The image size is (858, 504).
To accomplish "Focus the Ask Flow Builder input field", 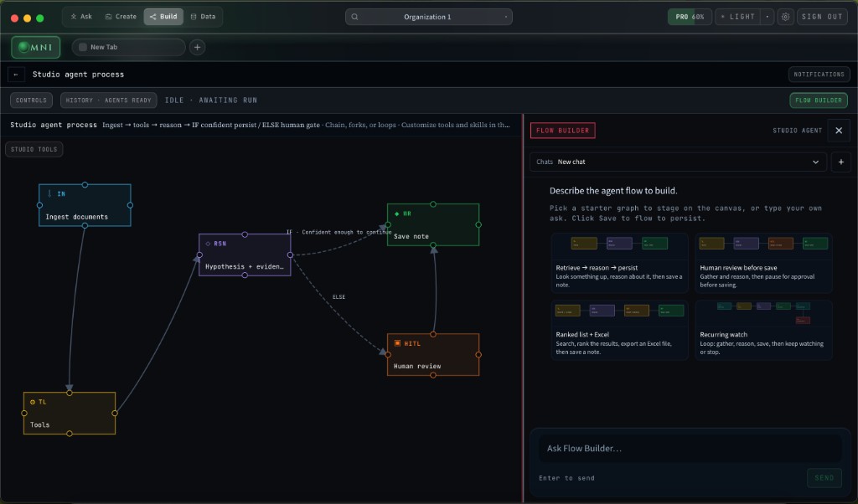I will pos(690,448).
